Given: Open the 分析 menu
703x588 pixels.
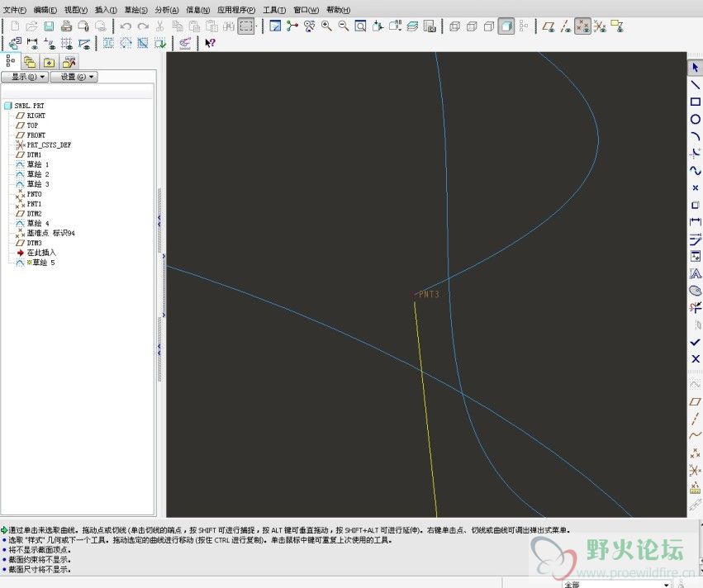Looking at the screenshot, I should [167, 10].
